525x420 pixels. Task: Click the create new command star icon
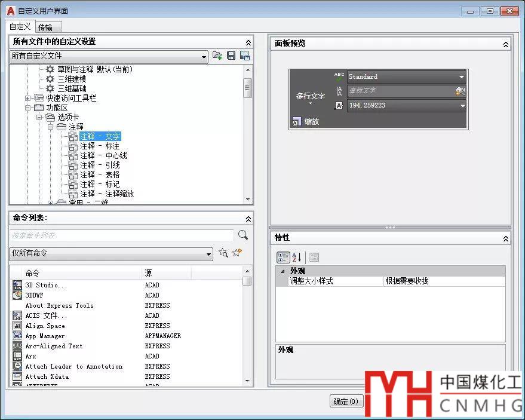237,253
